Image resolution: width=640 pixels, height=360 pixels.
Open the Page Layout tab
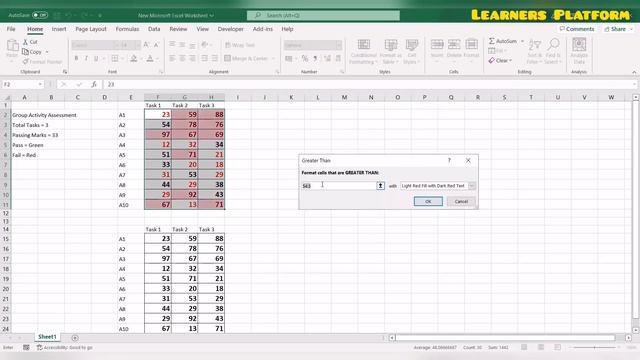coord(91,29)
